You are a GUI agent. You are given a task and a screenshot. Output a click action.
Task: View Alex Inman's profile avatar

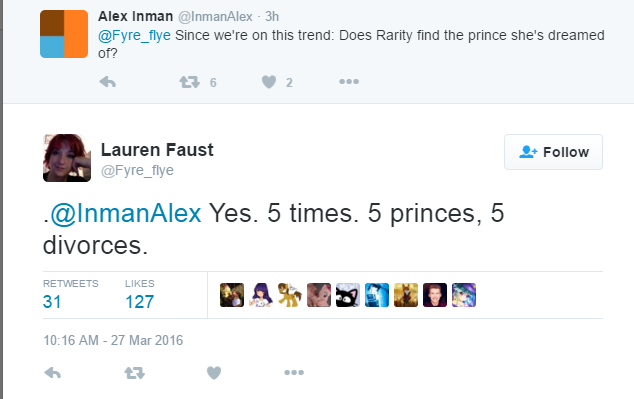tap(64, 34)
